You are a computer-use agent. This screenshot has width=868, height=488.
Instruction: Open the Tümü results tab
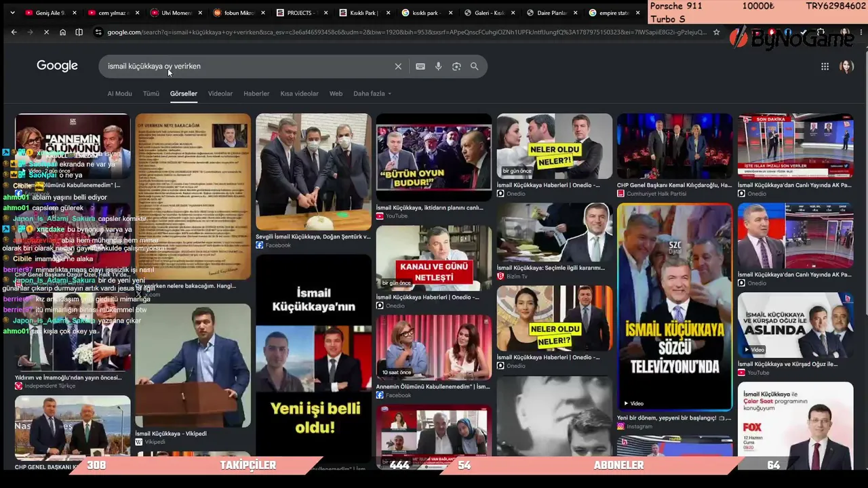point(151,94)
